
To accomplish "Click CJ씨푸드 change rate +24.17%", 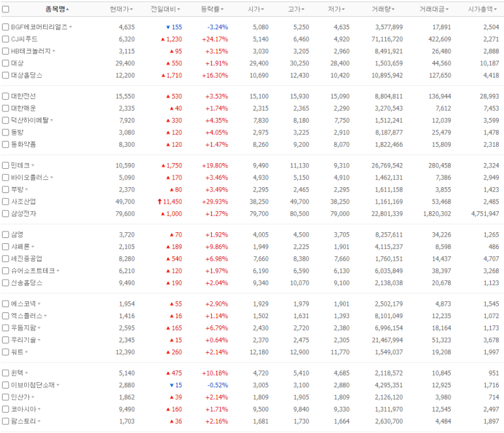I will point(215,39).
